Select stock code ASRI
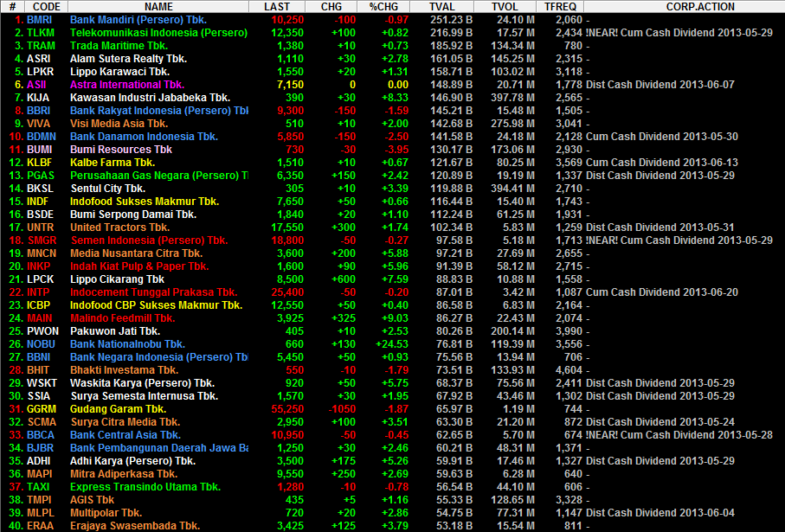The image size is (785, 532). (39, 59)
